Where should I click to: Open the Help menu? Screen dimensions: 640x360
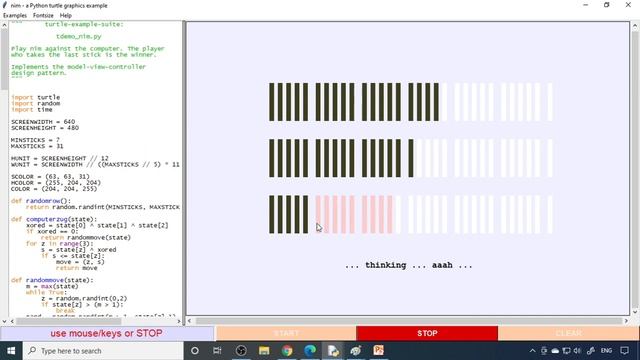[x=66, y=16]
